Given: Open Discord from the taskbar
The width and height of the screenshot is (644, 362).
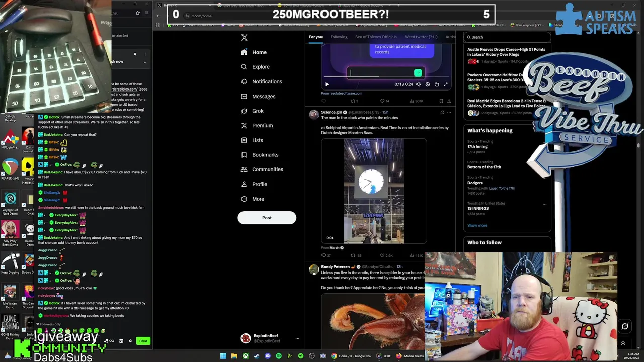Looking at the screenshot, I should coord(267,356).
